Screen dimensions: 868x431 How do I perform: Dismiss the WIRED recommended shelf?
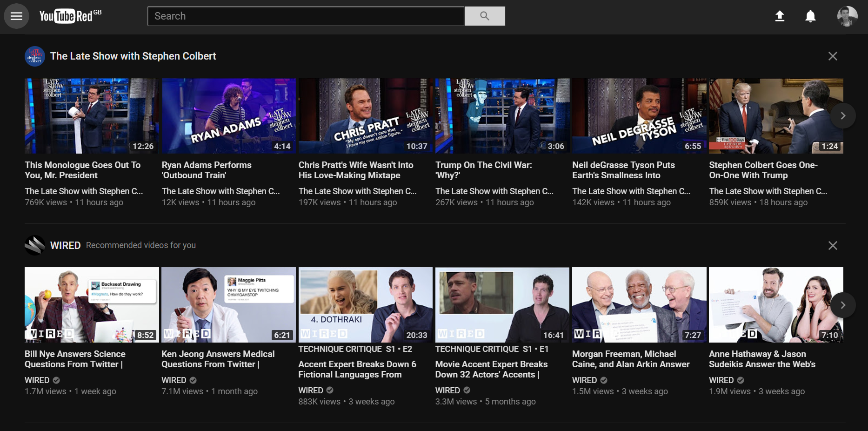(x=833, y=245)
